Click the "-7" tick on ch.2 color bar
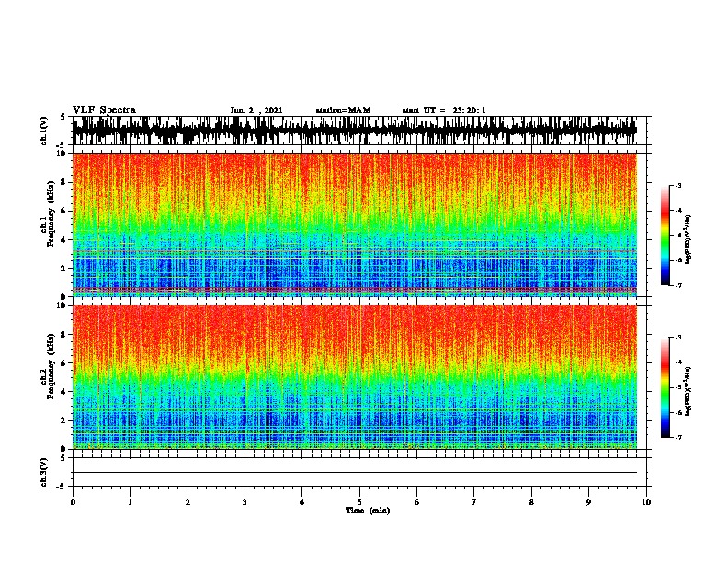The image size is (728, 563). click(678, 438)
